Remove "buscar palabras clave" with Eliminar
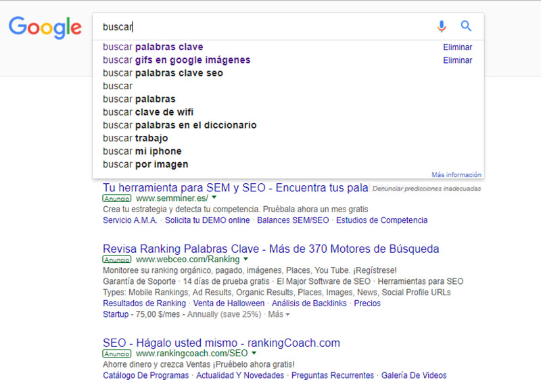 (458, 47)
